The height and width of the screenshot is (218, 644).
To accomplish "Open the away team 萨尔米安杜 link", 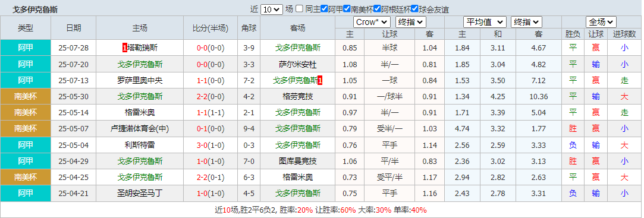I will 298,64.
